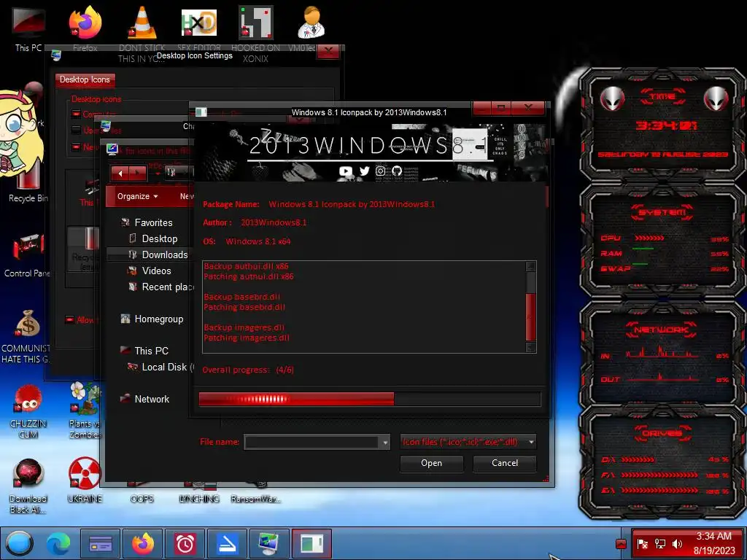The height and width of the screenshot is (560, 747).
Task: Open the alarm clock app on the taskbar
Action: pos(185,543)
